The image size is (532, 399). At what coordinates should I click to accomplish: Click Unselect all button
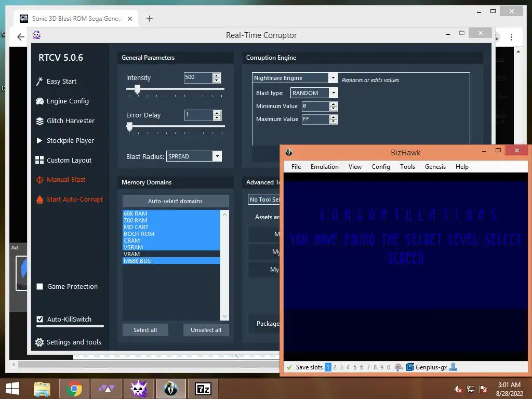(206, 330)
